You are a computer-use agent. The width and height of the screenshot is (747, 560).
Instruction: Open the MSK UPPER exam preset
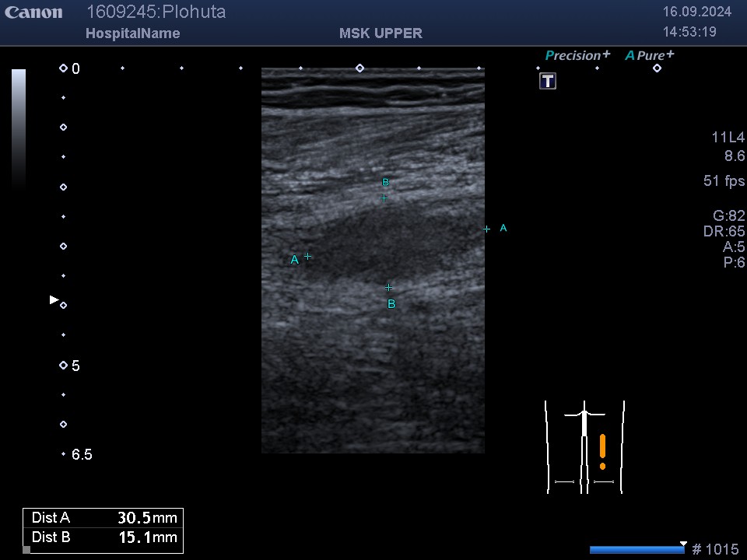[381, 33]
